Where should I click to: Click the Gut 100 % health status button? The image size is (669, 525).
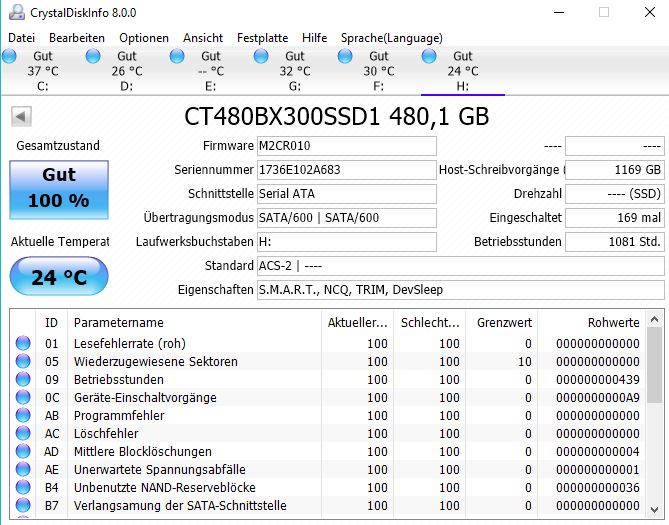[x=59, y=190]
